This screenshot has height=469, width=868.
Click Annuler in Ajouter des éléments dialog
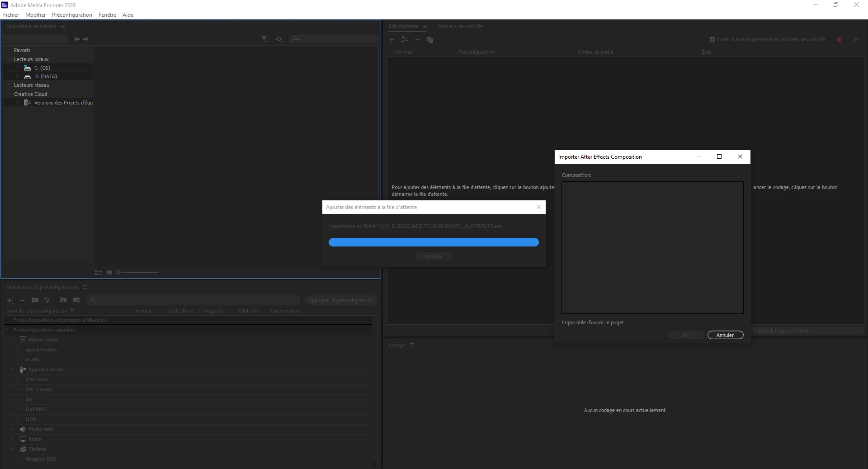[x=433, y=256]
